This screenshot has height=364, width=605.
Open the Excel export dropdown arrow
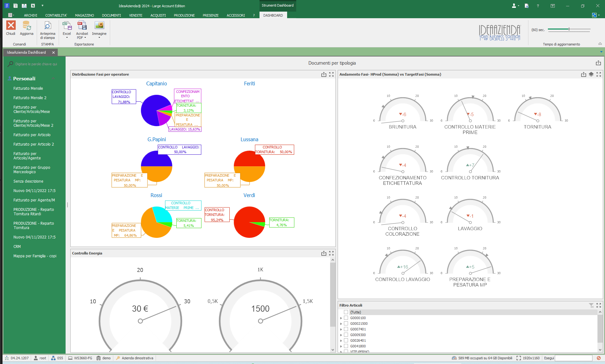pyautogui.click(x=67, y=38)
